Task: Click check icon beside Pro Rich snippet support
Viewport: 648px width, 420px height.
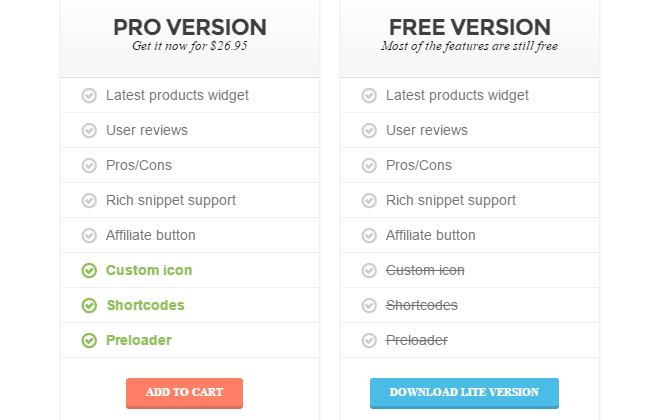Action: tap(89, 200)
